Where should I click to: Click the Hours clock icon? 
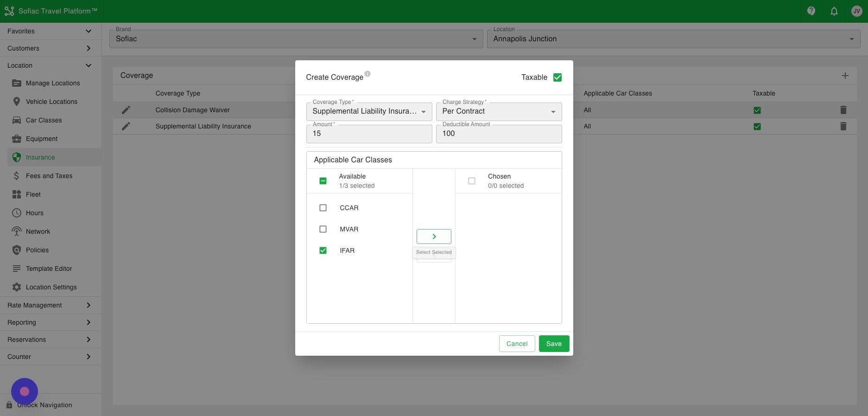pos(17,213)
